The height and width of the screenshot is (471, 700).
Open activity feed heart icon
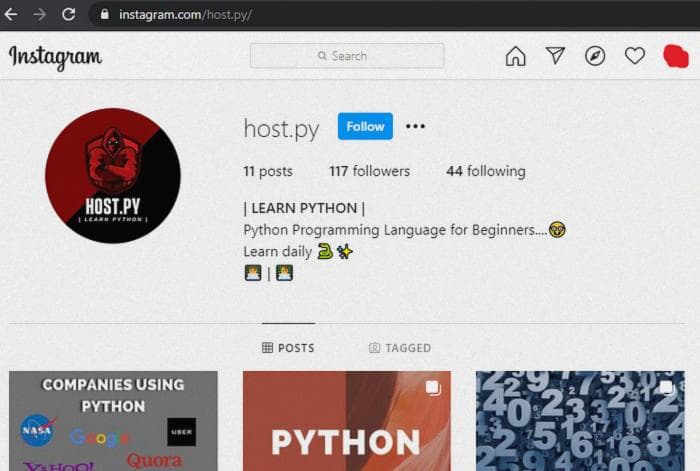635,56
